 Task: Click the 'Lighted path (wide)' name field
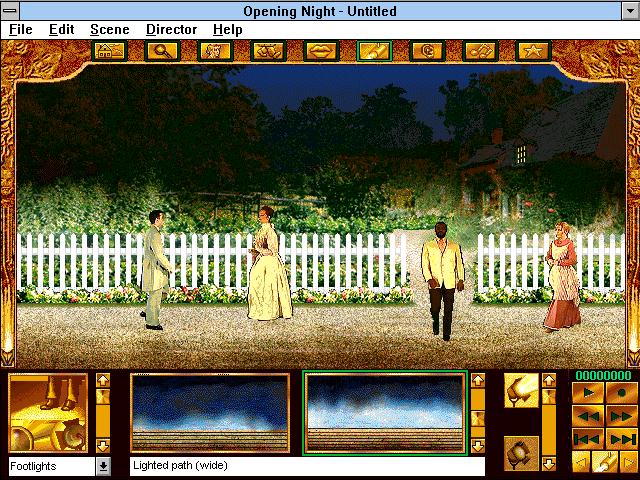click(307, 466)
